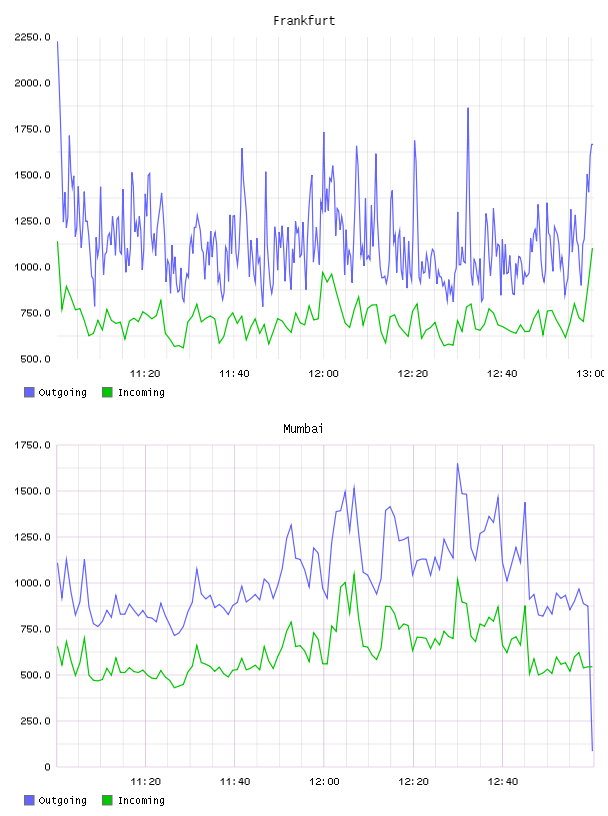Click the 11:20 time label in Mumbai chart
This screenshot has height=816, width=608.
click(145, 782)
